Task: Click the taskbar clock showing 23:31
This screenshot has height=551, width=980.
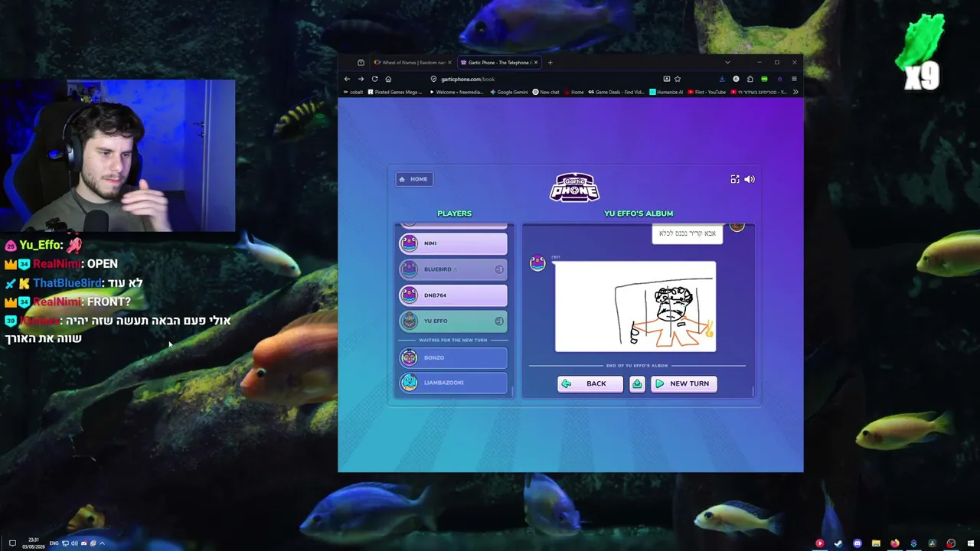Action: [33, 543]
